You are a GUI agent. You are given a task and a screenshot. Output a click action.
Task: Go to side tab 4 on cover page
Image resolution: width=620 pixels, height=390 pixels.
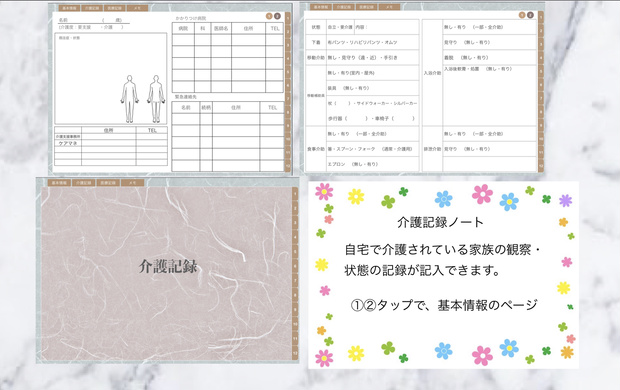(x=295, y=237)
